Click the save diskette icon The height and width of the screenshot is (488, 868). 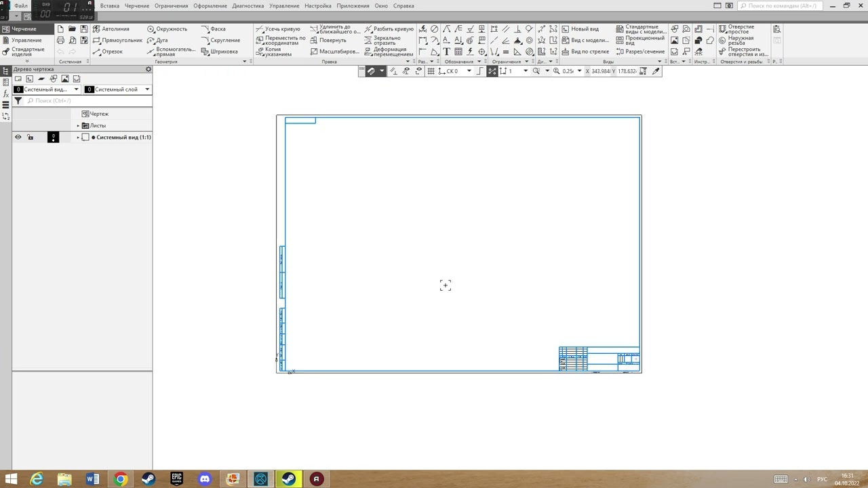(x=84, y=29)
